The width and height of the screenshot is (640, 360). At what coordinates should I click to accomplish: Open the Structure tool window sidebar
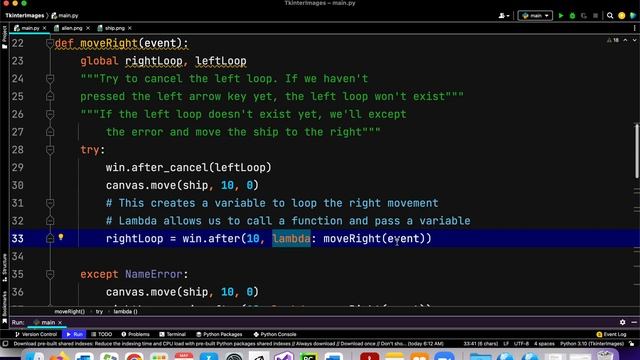pos(4,267)
